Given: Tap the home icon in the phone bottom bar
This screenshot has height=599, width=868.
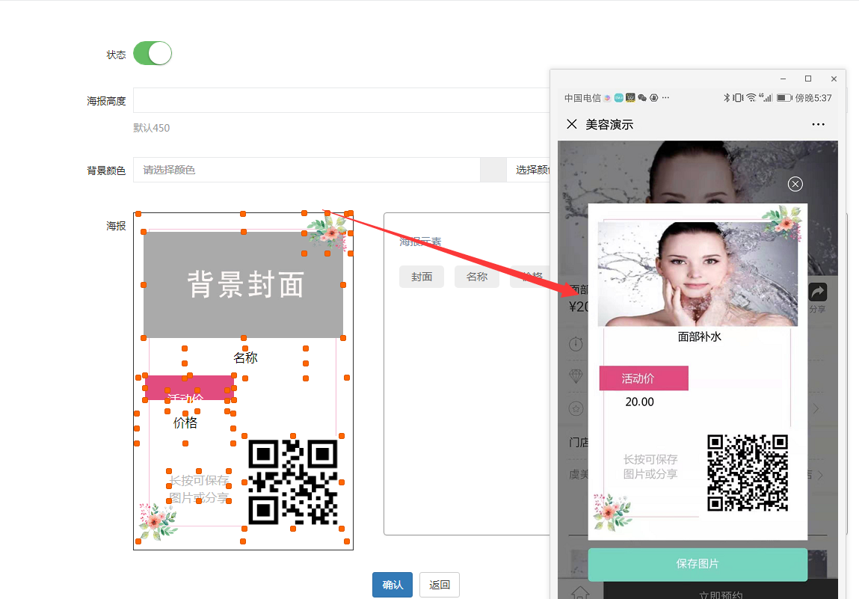Looking at the screenshot, I should pyautogui.click(x=580, y=592).
